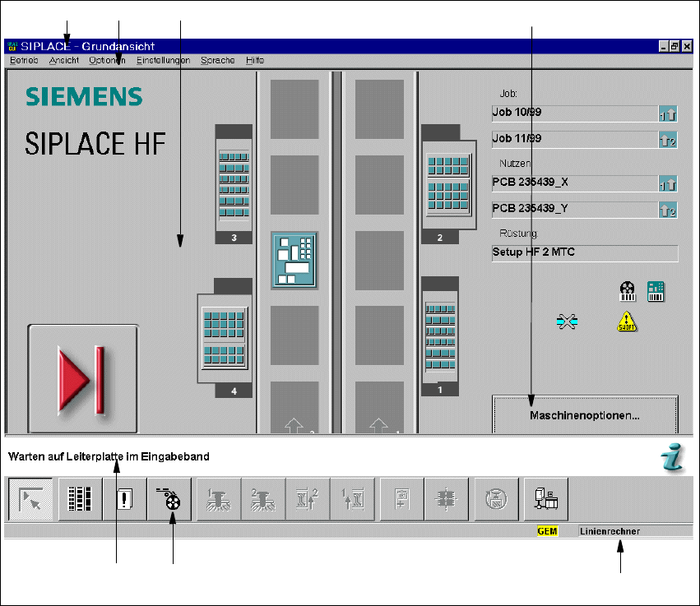The height and width of the screenshot is (606, 700).
Task: Click the Maschinenoptionen... button
Action: click(x=585, y=414)
